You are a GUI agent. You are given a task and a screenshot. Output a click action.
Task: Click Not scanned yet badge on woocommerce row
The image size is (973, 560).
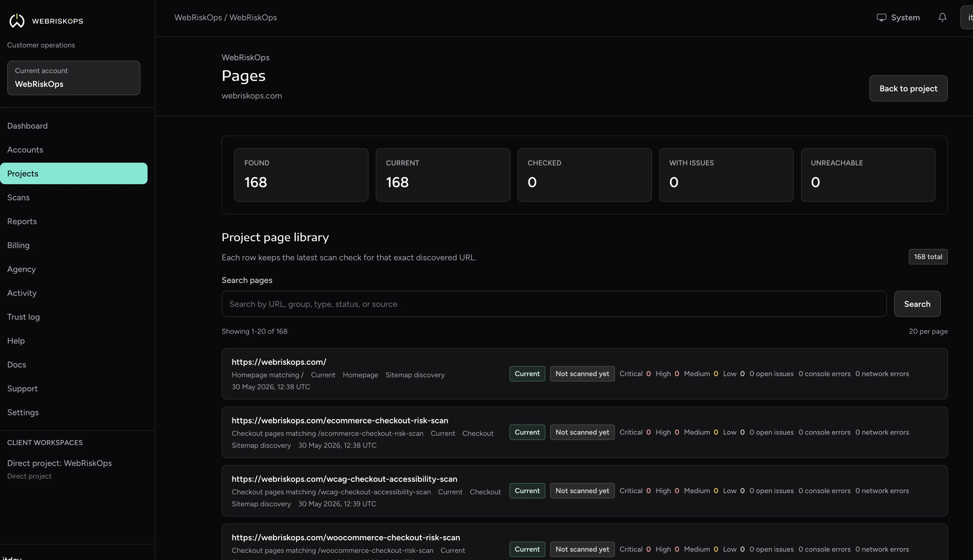click(x=582, y=549)
